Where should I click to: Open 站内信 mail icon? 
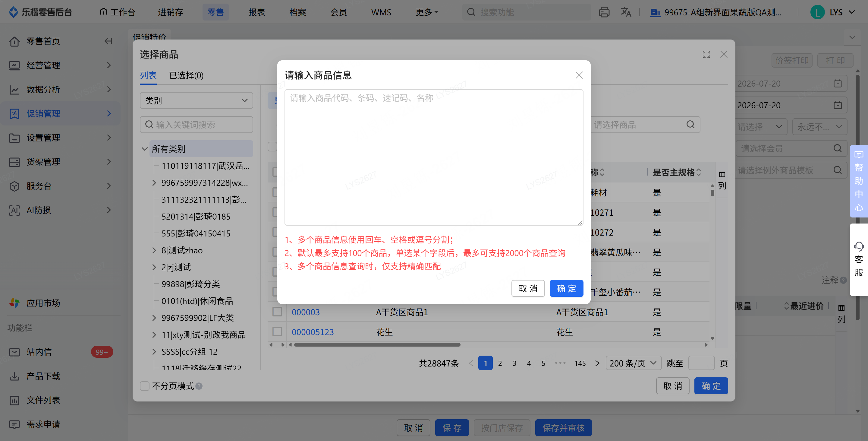[x=14, y=352]
